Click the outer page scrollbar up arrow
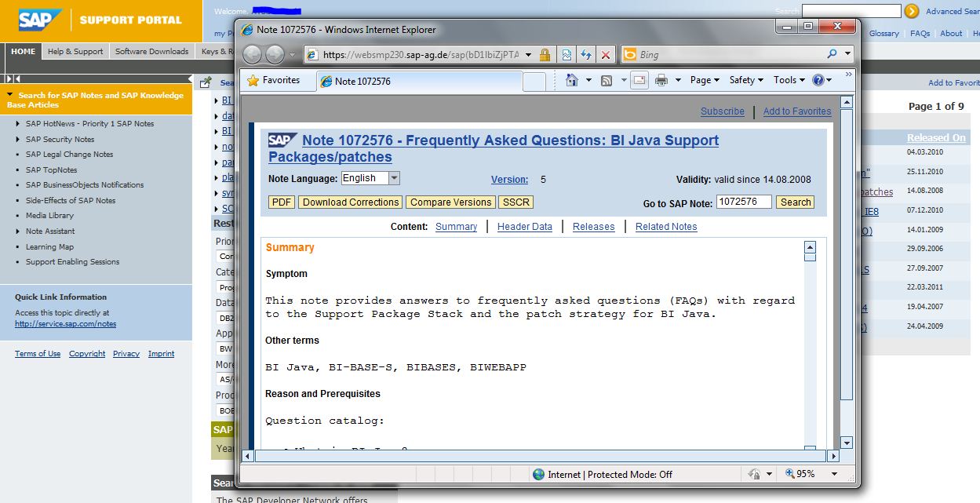Image resolution: width=980 pixels, height=503 pixels. tap(846, 102)
